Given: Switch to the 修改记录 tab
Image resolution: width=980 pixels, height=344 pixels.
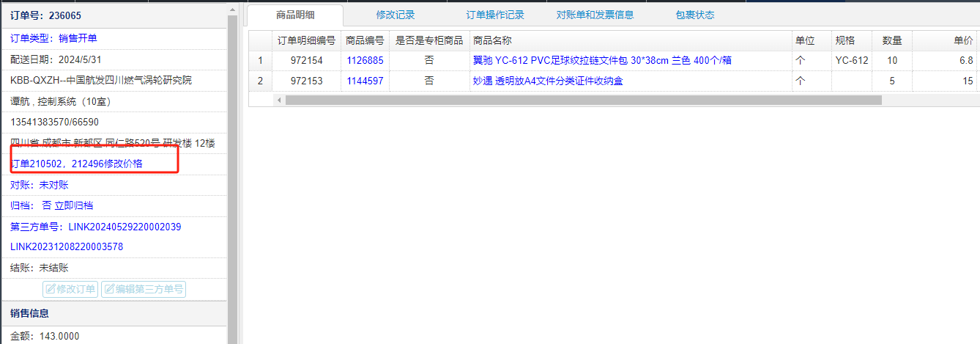Looking at the screenshot, I should click(x=396, y=15).
